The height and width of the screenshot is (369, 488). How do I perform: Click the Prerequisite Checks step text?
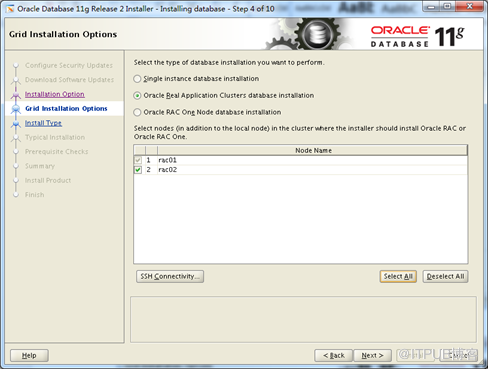pos(57,152)
